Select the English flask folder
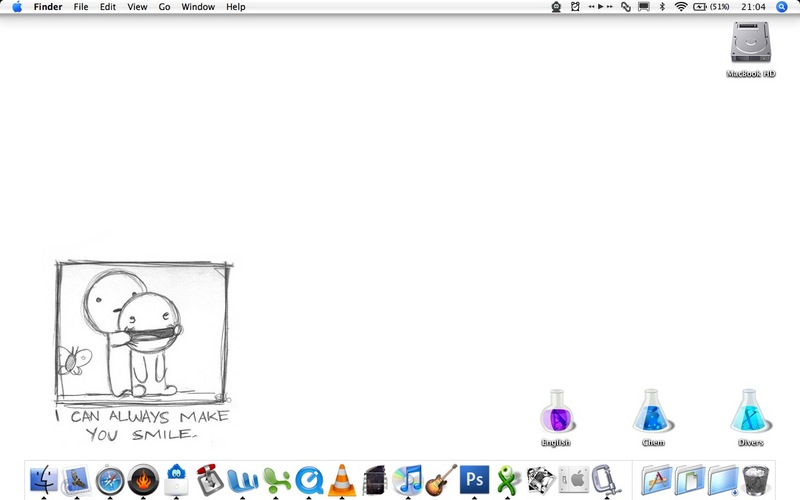 point(557,418)
